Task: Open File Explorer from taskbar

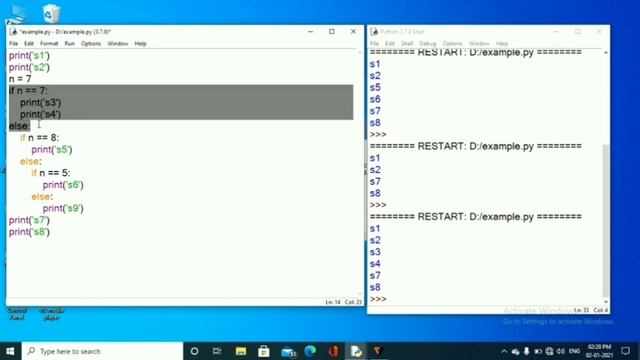Action: coord(240,351)
